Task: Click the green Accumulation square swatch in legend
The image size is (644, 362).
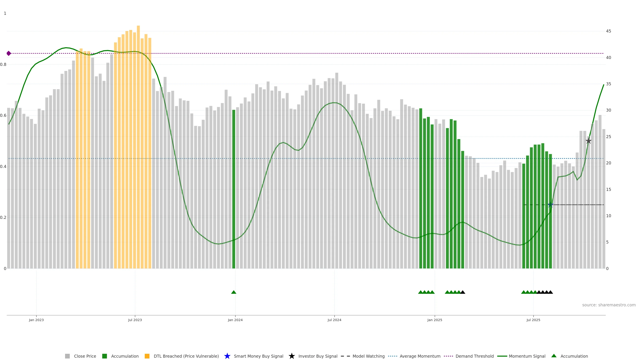Action: click(104, 356)
